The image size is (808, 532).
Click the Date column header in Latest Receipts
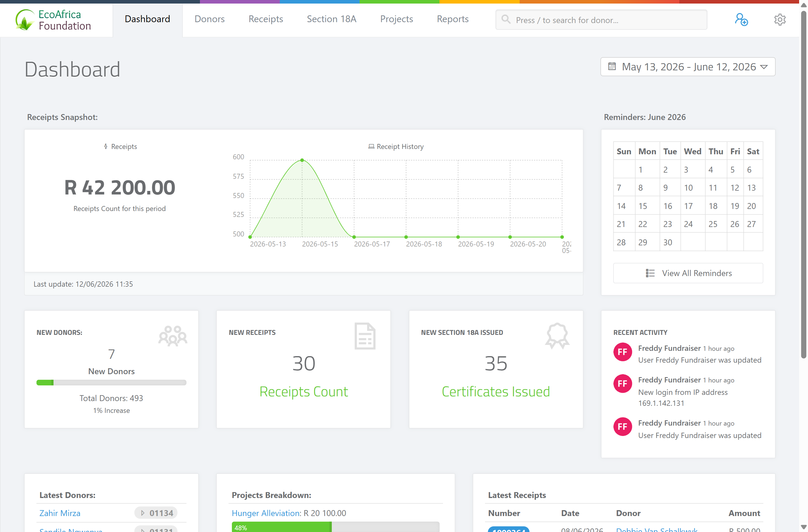coord(570,513)
